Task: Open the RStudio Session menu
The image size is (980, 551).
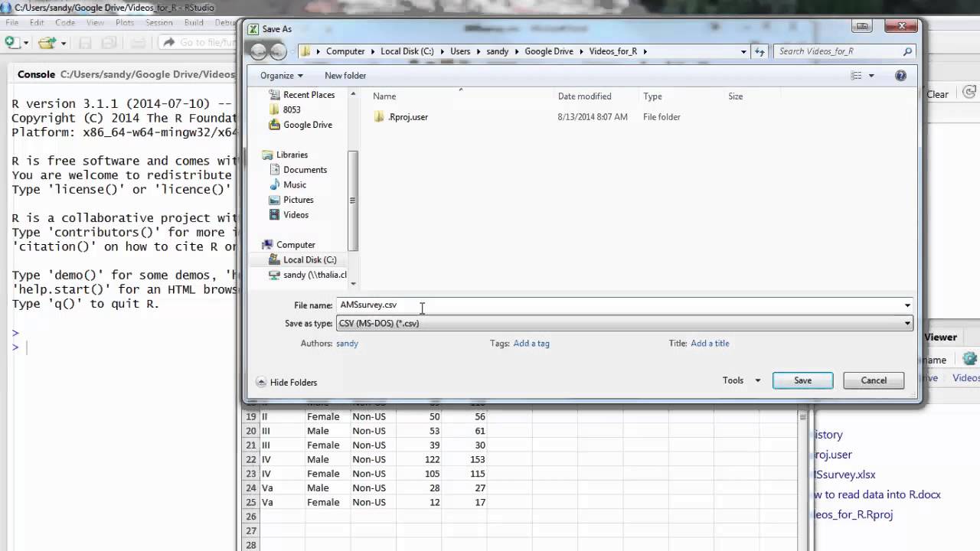Action: pos(159,23)
